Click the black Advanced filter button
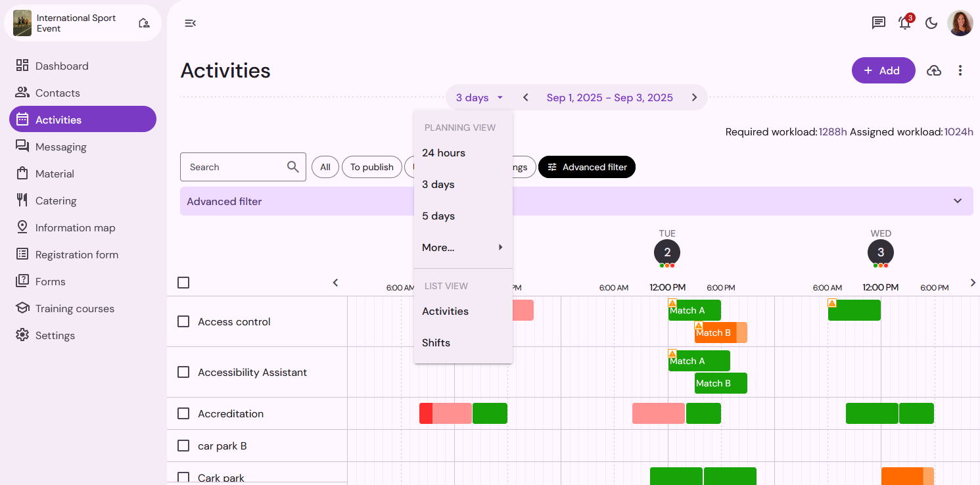This screenshot has height=485, width=980. point(587,167)
